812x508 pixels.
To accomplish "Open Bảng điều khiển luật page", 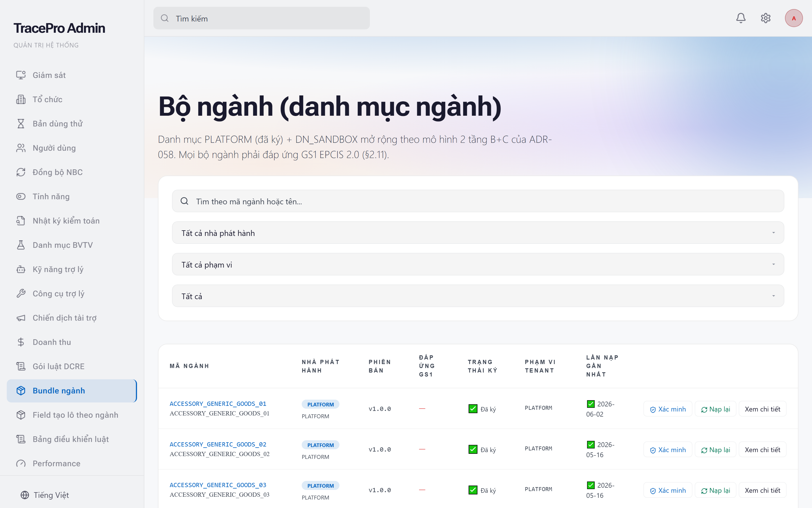I will pos(72,439).
